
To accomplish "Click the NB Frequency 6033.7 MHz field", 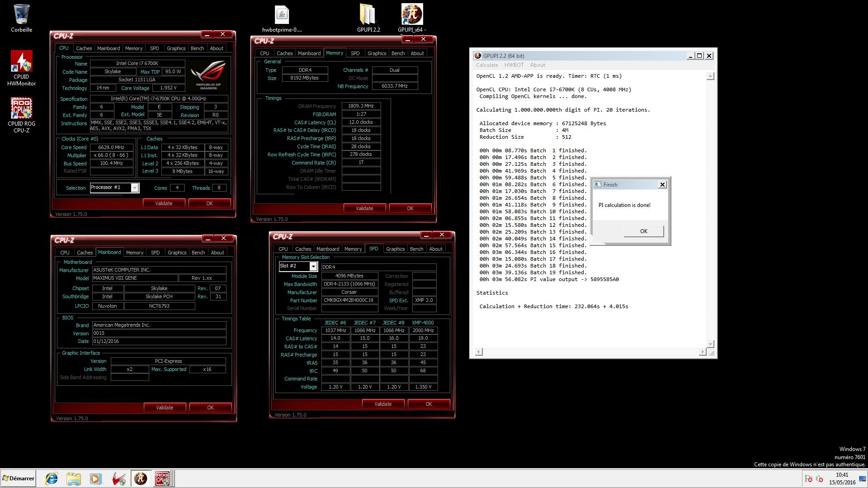I will coord(395,86).
